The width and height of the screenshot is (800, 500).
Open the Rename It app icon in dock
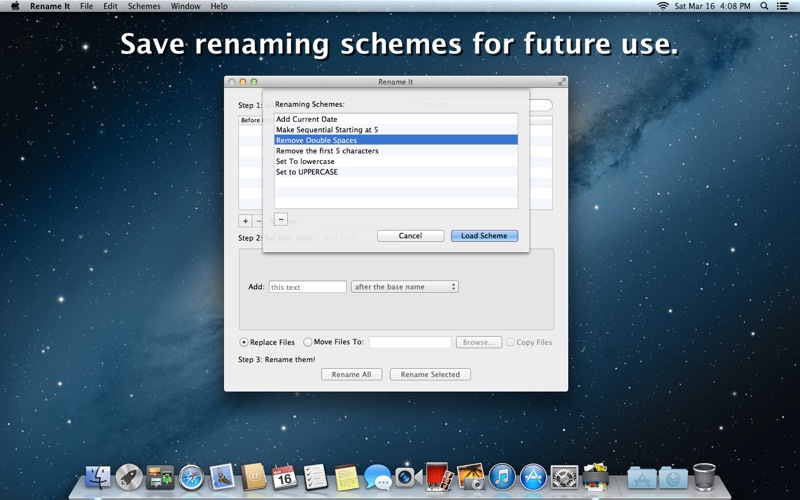pyautogui.click(x=595, y=477)
